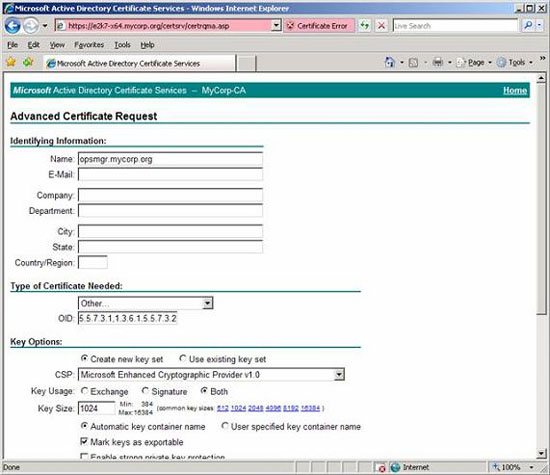Expand the address bar history dropdown
The height and width of the screenshot is (475, 550).
click(x=276, y=26)
